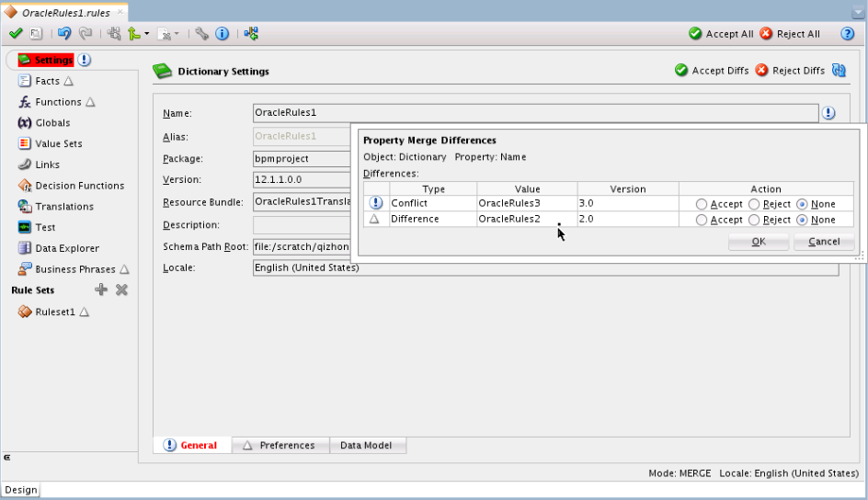Click the gray redo arrow icon
Image resolution: width=868 pixels, height=500 pixels.
tap(86, 34)
